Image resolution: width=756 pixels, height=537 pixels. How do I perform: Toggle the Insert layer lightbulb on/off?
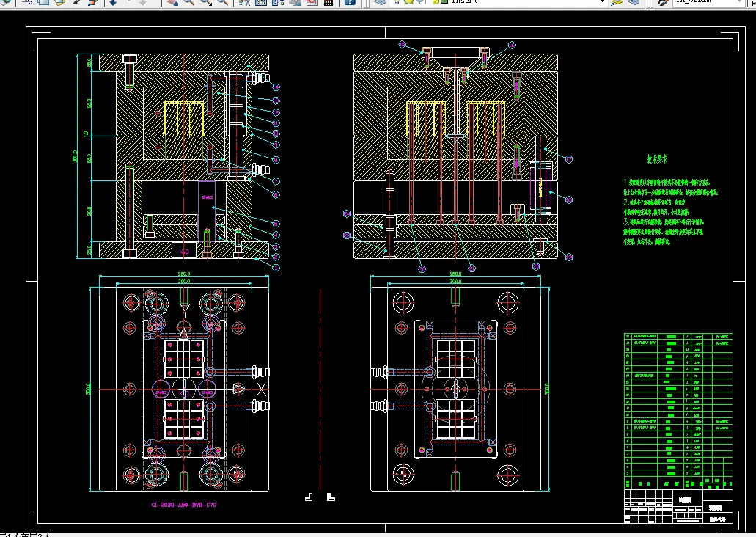397,2
